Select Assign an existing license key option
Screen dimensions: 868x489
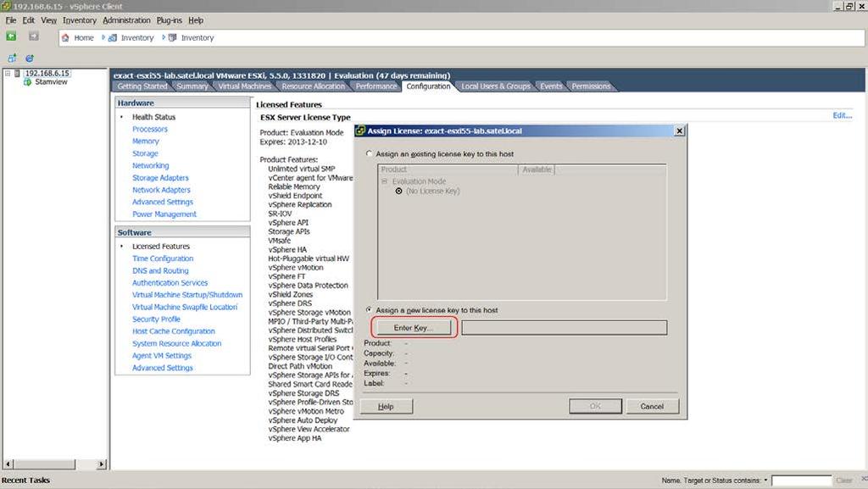point(370,153)
